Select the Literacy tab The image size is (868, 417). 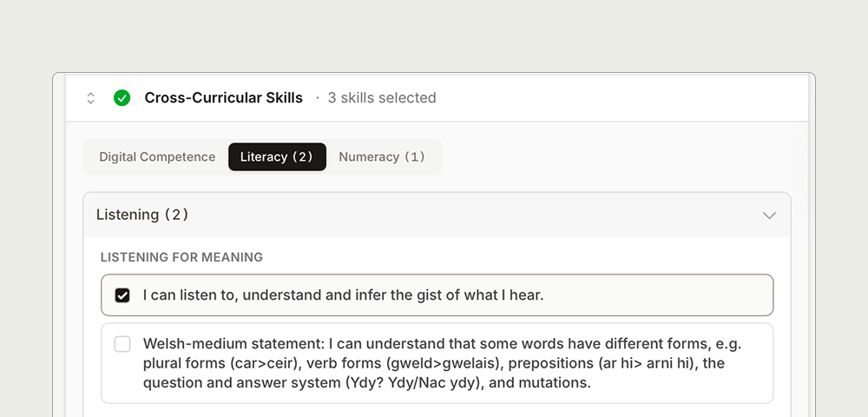[x=277, y=157]
